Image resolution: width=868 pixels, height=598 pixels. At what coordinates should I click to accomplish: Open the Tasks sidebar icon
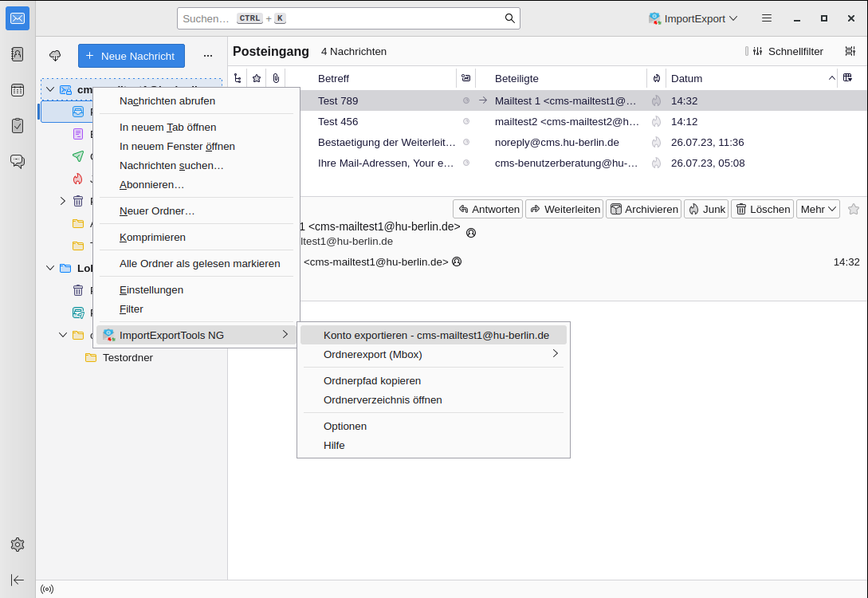(18, 125)
